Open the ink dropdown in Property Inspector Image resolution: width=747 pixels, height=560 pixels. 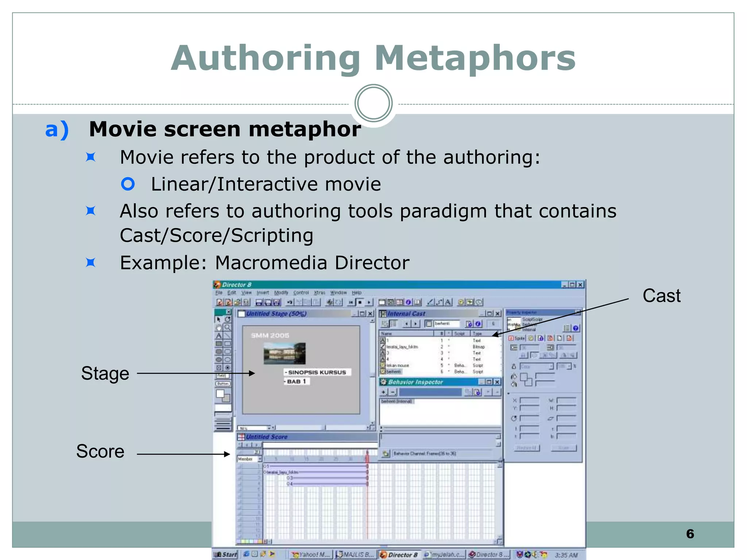(x=551, y=366)
